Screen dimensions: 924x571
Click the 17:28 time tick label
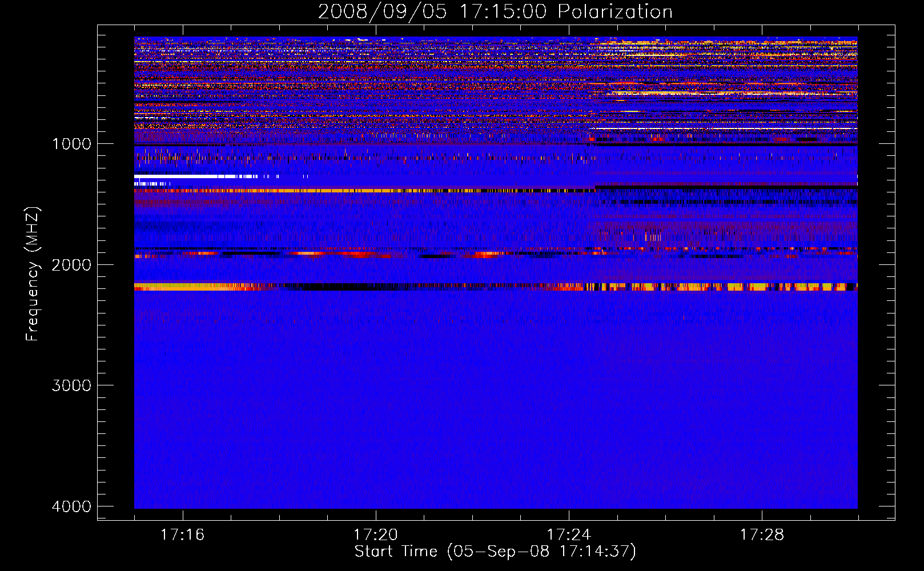pyautogui.click(x=762, y=535)
